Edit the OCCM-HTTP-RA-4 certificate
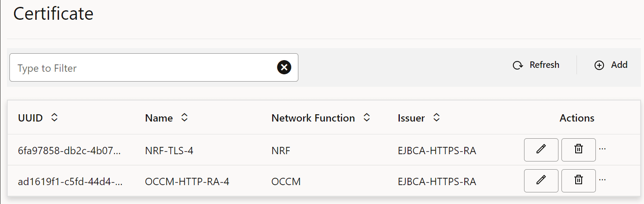 (x=541, y=180)
